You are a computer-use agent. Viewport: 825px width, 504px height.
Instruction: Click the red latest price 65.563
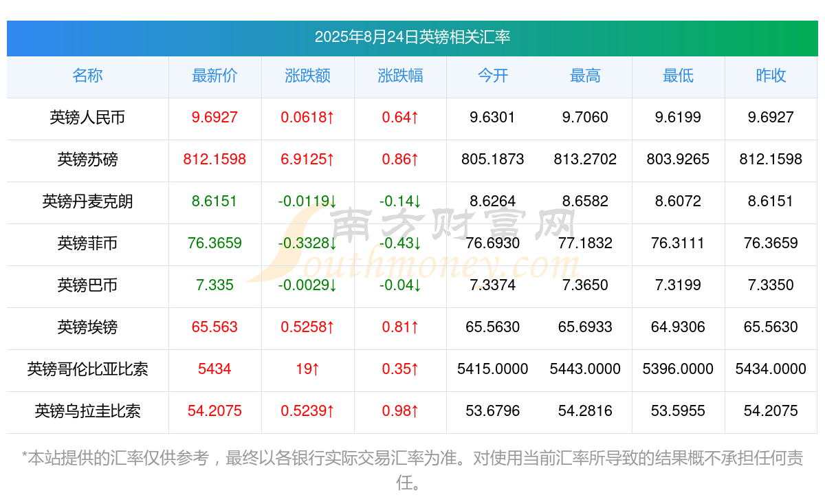(214, 327)
